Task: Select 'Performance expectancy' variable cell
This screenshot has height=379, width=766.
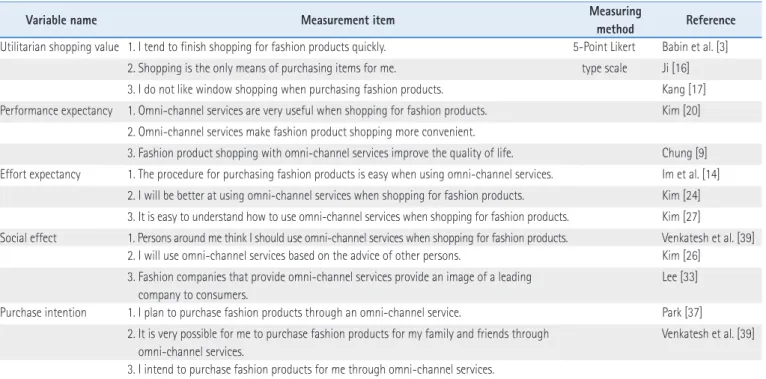Action: pyautogui.click(x=56, y=111)
